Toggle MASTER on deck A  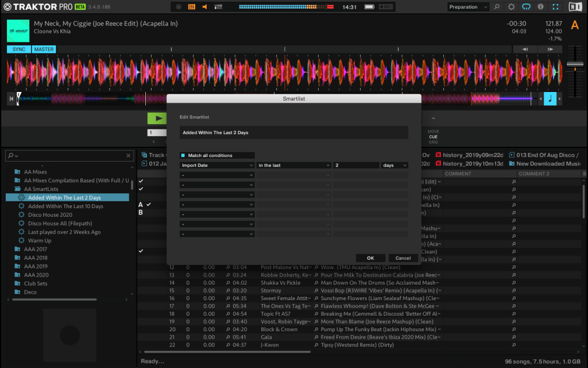pyautogui.click(x=44, y=49)
